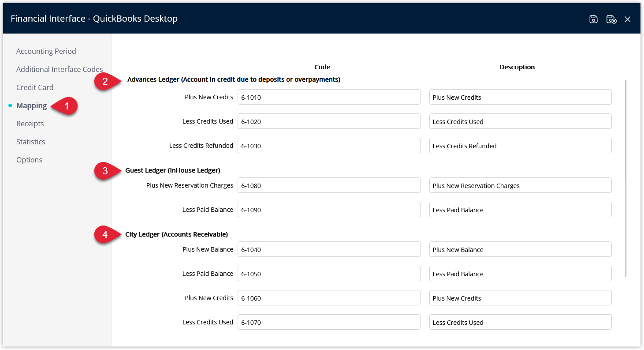Open the Options section
The width and height of the screenshot is (644, 350).
30,160
